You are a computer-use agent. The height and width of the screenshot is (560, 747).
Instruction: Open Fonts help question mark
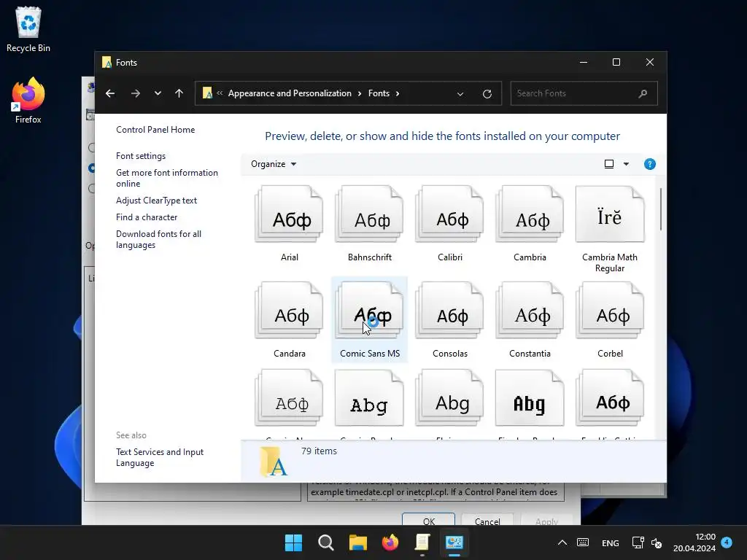click(x=649, y=164)
